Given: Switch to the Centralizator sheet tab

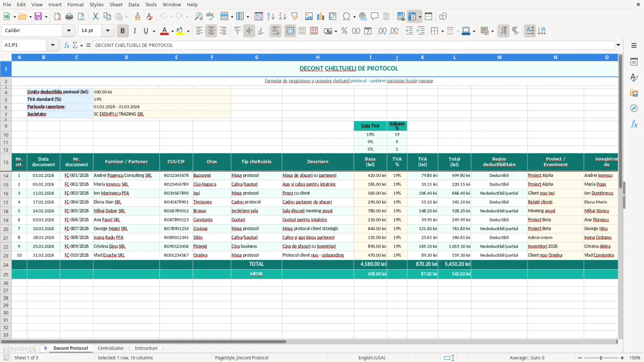Looking at the screenshot, I should pos(111,348).
